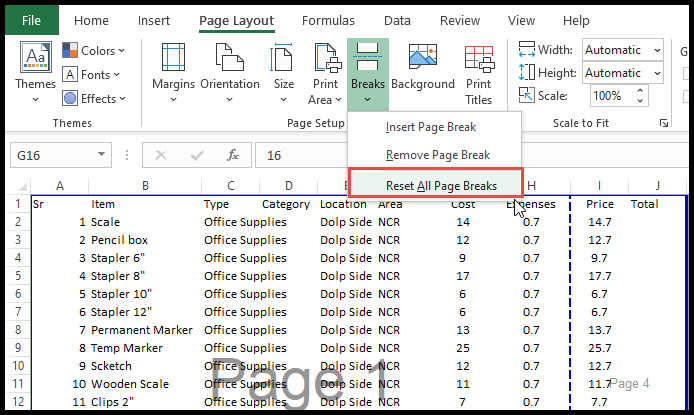This screenshot has height=415, width=694.
Task: Open the Orientation options
Action: (x=230, y=73)
